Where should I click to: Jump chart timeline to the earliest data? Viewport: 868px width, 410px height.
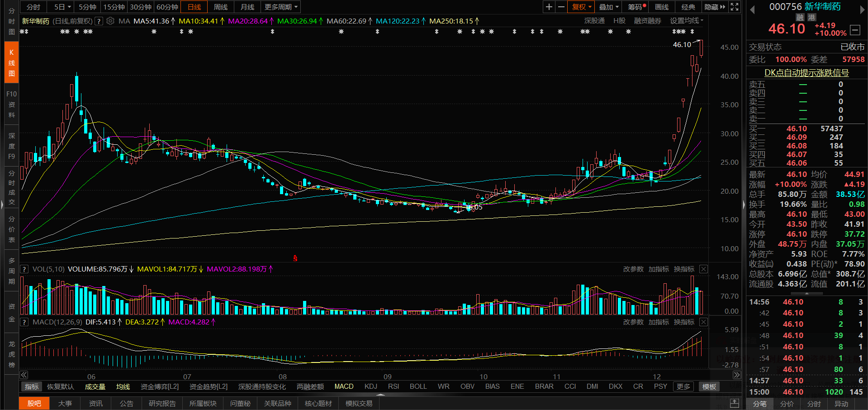click(x=24, y=375)
